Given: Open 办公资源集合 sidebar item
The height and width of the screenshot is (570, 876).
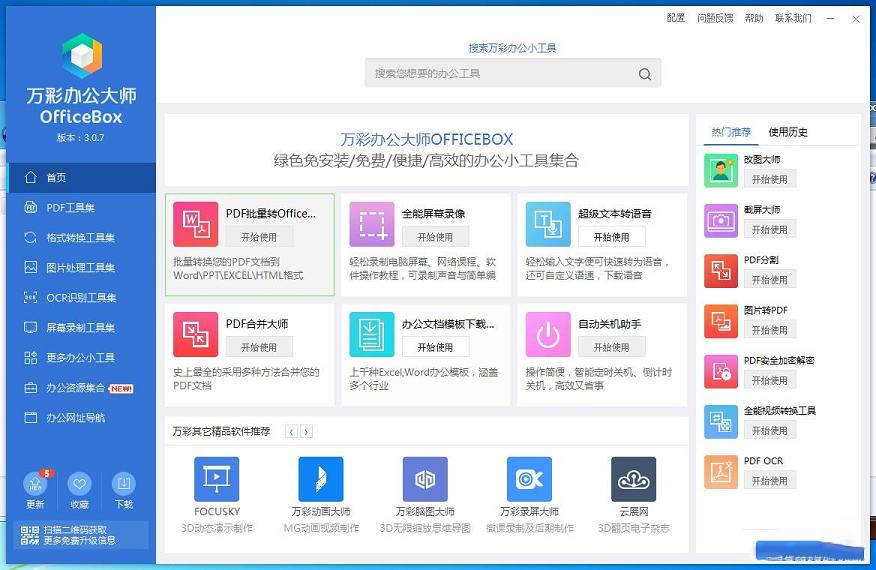Looking at the screenshot, I should coord(82,388).
